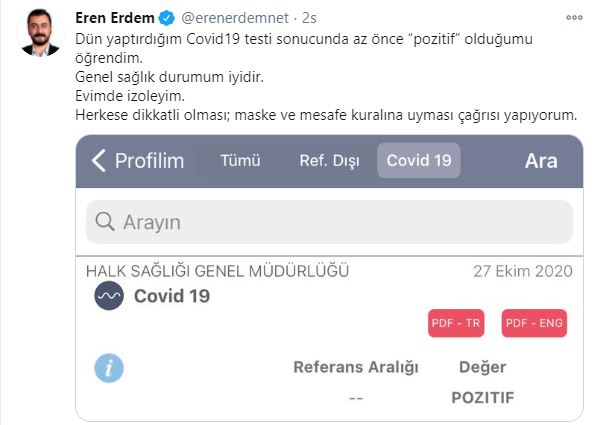Tap the Ara button in the header

pyautogui.click(x=541, y=161)
